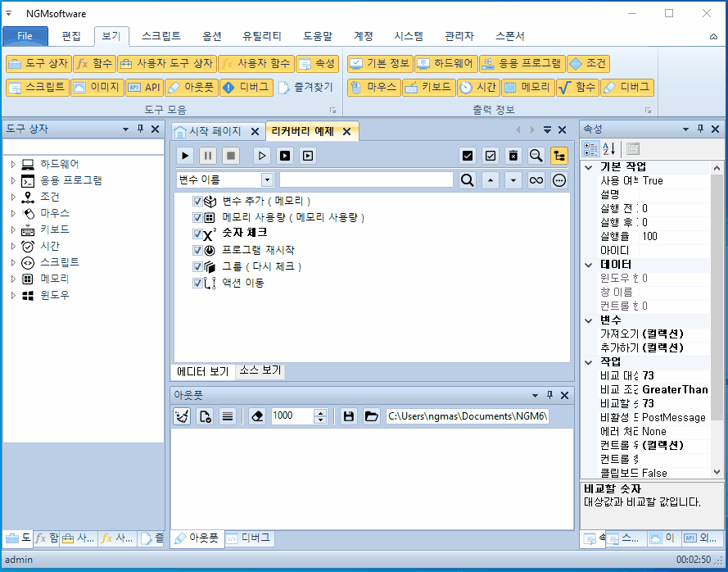Click the ellipsis circle more-options icon
The width and height of the screenshot is (728, 572).
click(559, 180)
